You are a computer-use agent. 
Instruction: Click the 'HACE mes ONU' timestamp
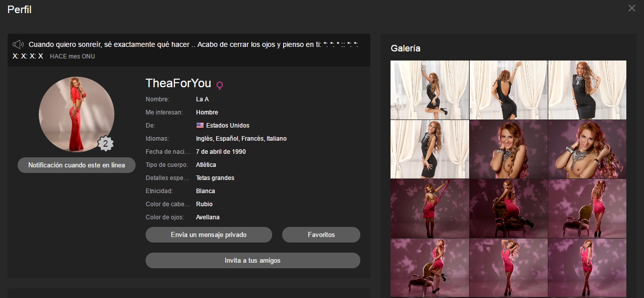[x=73, y=56]
